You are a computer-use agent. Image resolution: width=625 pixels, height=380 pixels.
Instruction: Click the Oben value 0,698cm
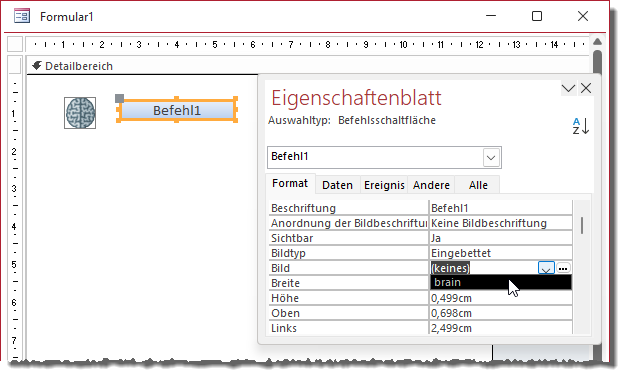pyautogui.click(x=501, y=313)
